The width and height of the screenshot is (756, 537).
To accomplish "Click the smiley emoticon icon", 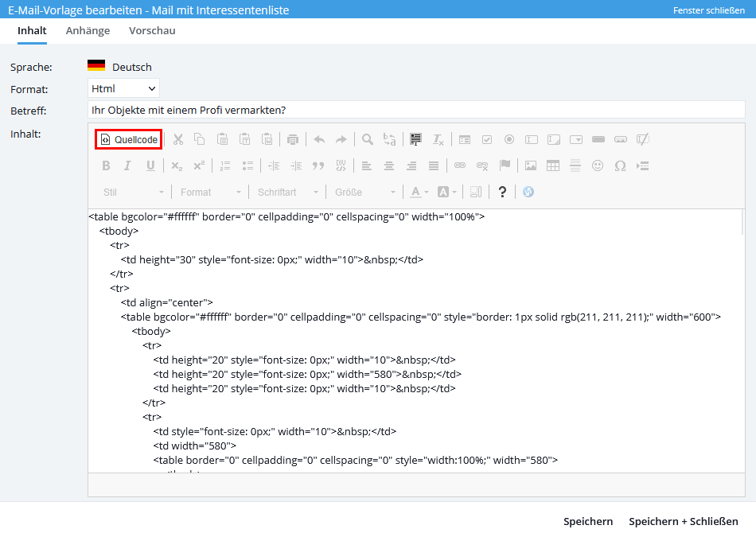I will pyautogui.click(x=598, y=165).
